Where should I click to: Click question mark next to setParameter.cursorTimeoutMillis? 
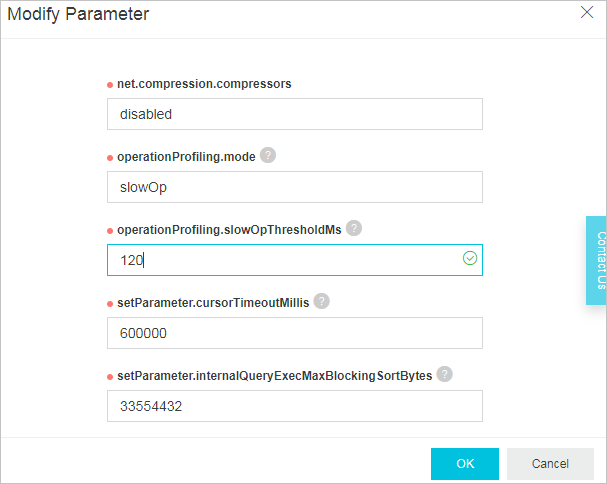tap(321, 301)
